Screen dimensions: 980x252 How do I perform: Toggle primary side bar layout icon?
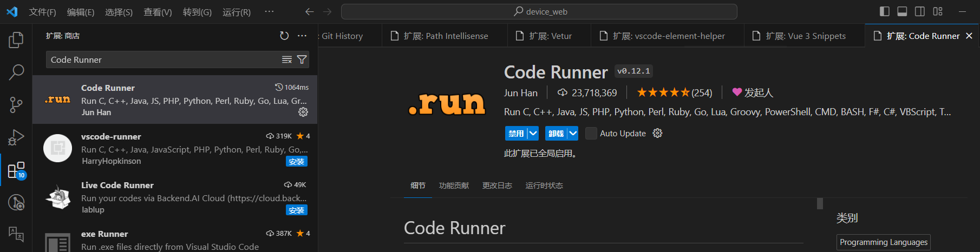885,11
